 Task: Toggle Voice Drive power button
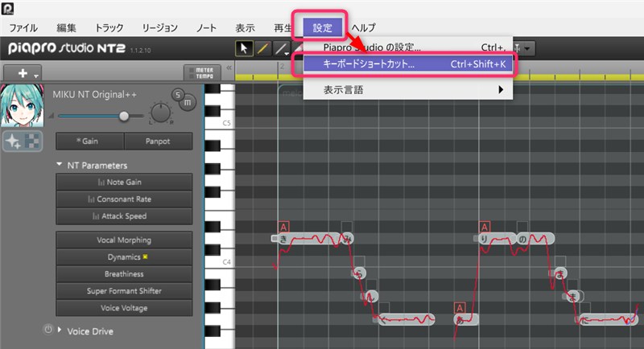(x=48, y=330)
